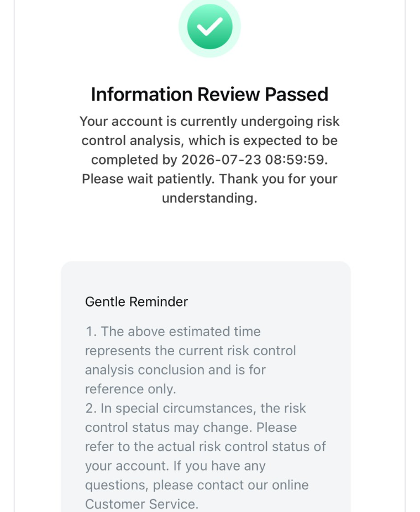Click the "2. In special circumstances" line
Viewport: 420px width, 512px height.
tap(195, 408)
